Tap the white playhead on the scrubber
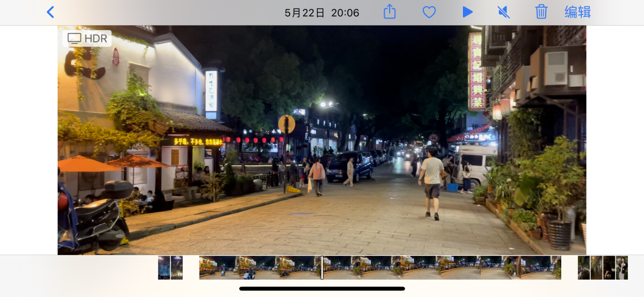The image size is (644, 297). pos(322,267)
